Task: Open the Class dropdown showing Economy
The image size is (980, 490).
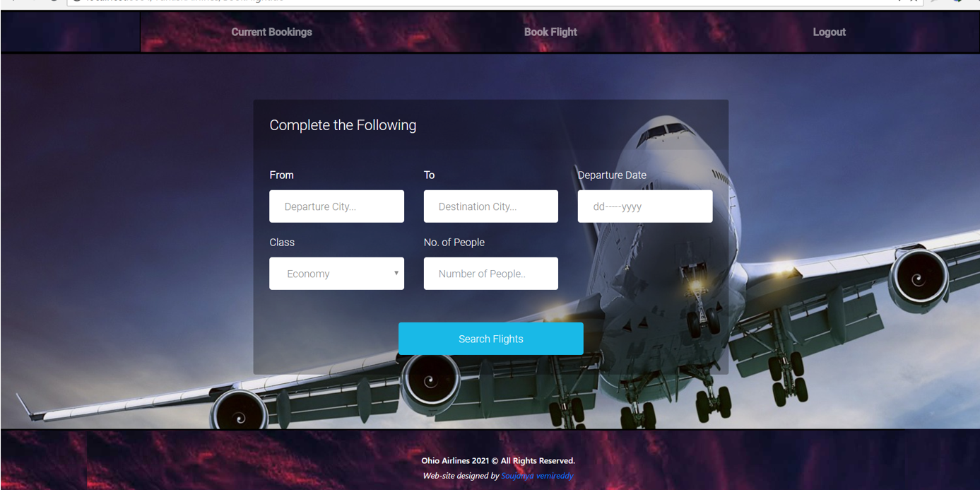Action: pos(336,274)
